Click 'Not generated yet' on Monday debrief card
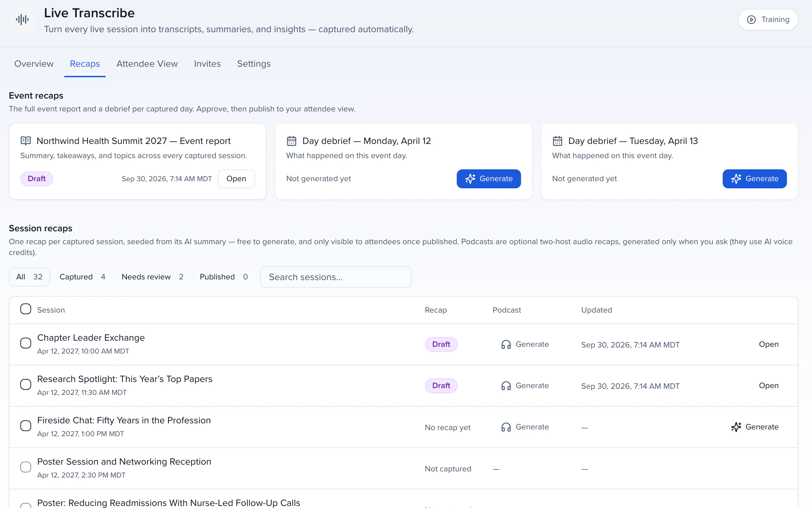 [318, 179]
